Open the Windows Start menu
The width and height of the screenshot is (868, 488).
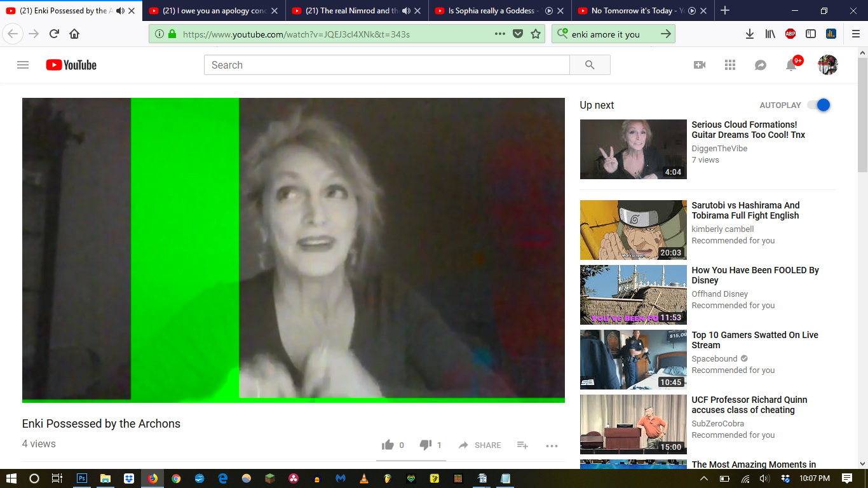11,478
